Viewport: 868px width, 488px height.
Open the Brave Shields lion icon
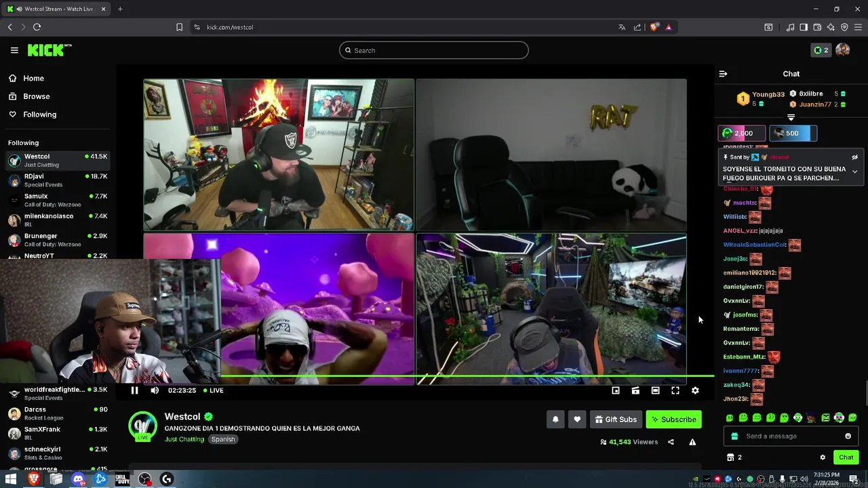[654, 27]
